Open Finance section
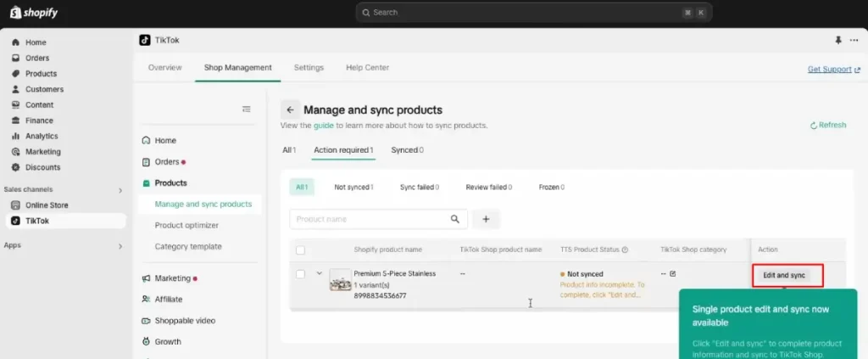The height and width of the screenshot is (359, 868). coord(39,121)
